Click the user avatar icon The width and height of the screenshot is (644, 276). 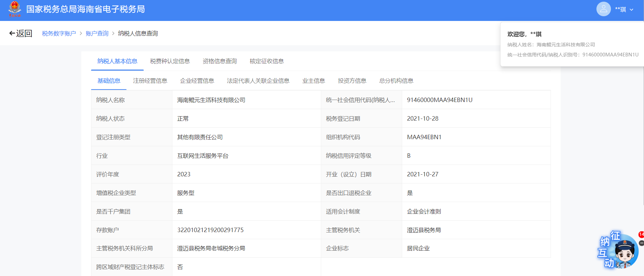tap(603, 9)
